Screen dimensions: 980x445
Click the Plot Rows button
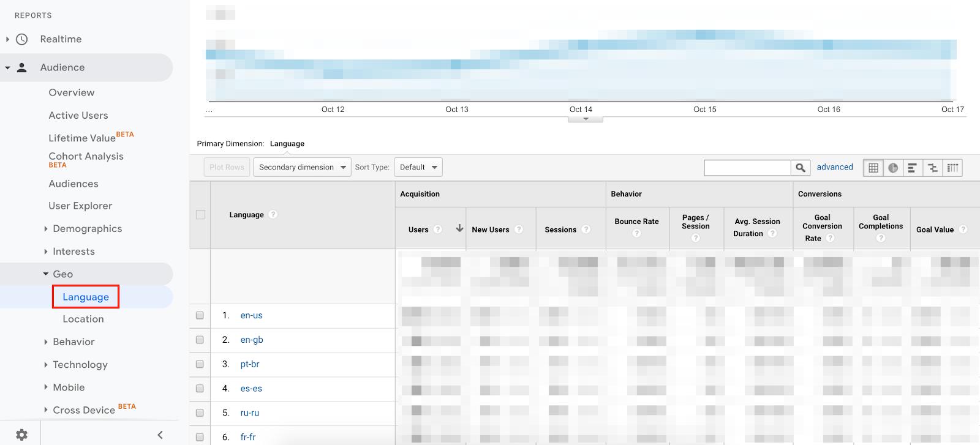click(x=227, y=167)
